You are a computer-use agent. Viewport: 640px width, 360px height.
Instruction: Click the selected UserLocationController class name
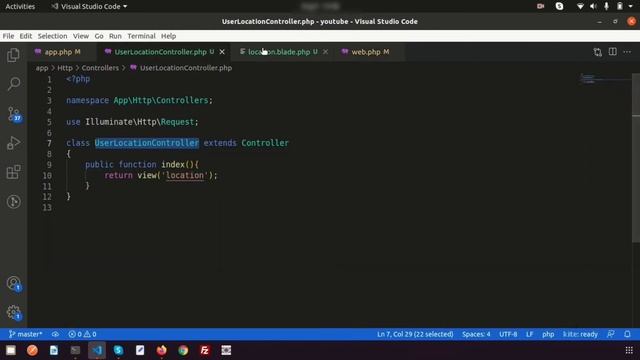tap(147, 143)
